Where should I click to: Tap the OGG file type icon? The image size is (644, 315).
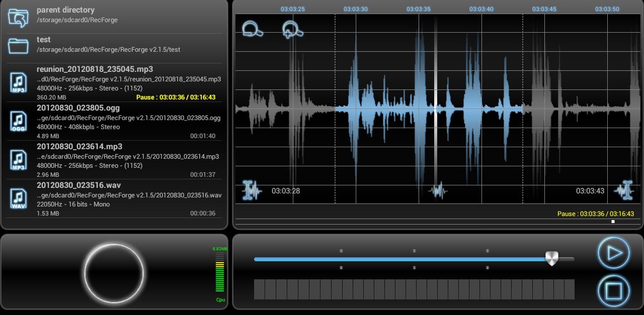coord(19,121)
